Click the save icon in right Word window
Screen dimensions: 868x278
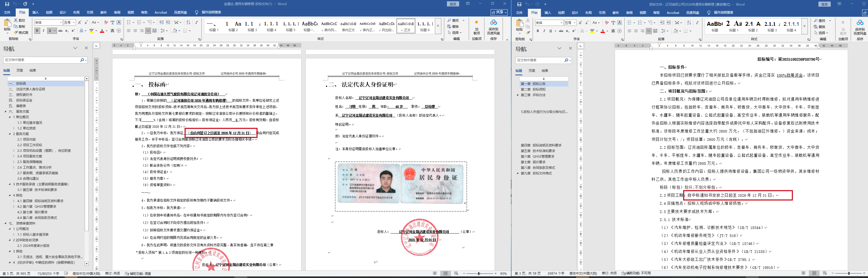[519, 4]
